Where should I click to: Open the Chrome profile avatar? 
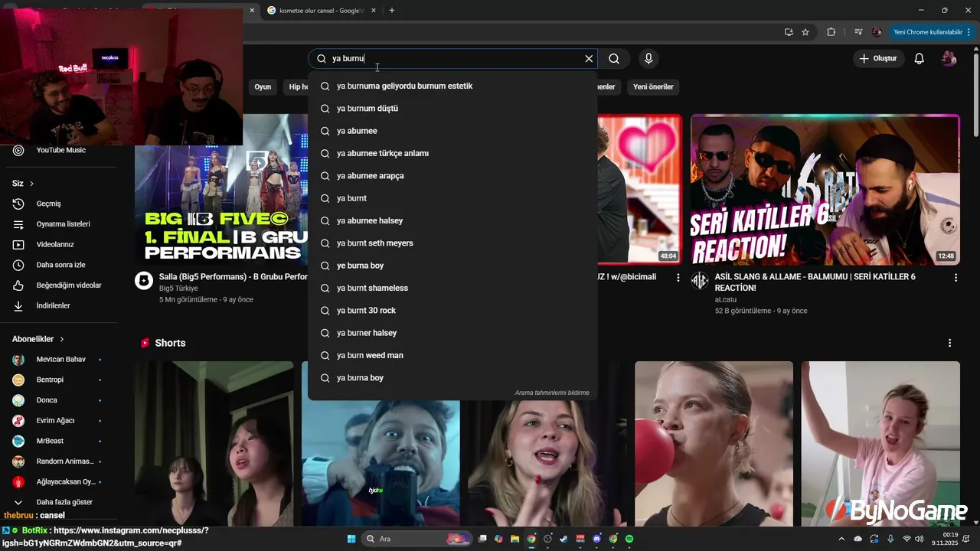877,32
